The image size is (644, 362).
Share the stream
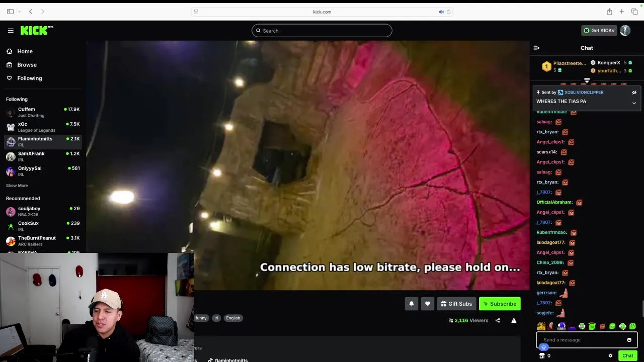pos(498,320)
